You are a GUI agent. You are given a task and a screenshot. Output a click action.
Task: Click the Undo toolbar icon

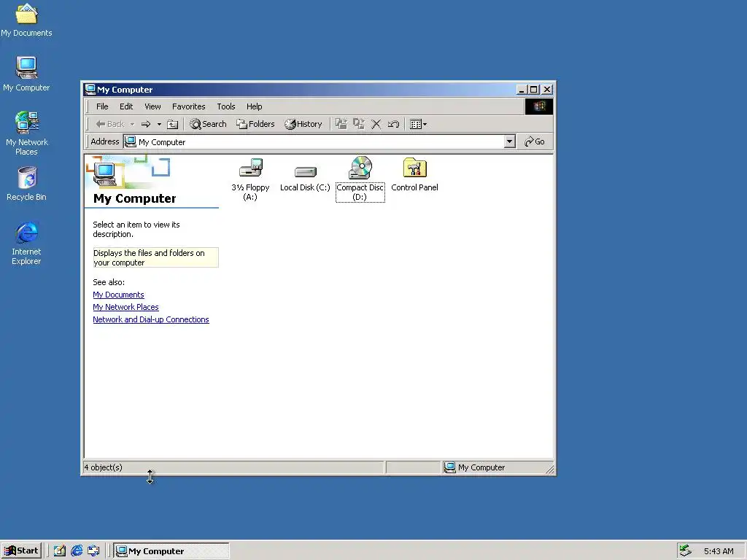coord(393,124)
